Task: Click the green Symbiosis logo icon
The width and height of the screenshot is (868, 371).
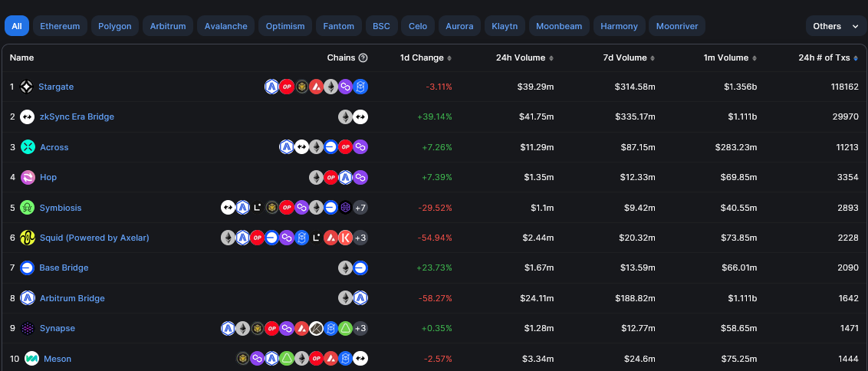Action: click(27, 208)
